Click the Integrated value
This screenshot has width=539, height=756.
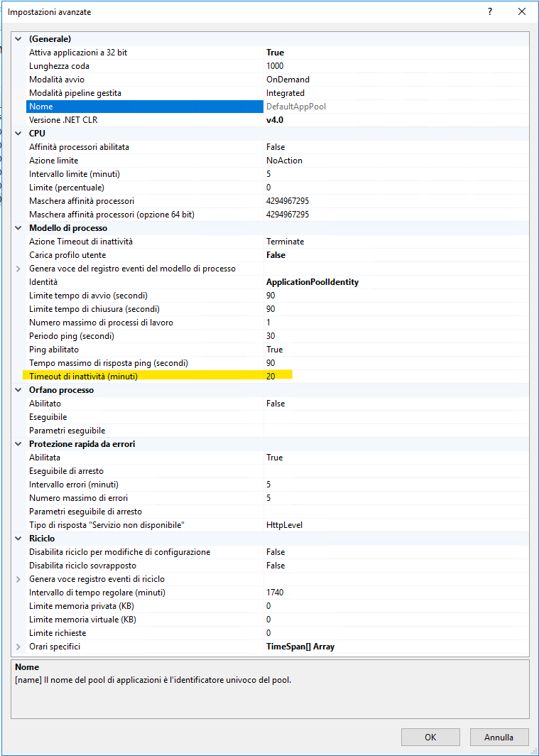pos(285,93)
